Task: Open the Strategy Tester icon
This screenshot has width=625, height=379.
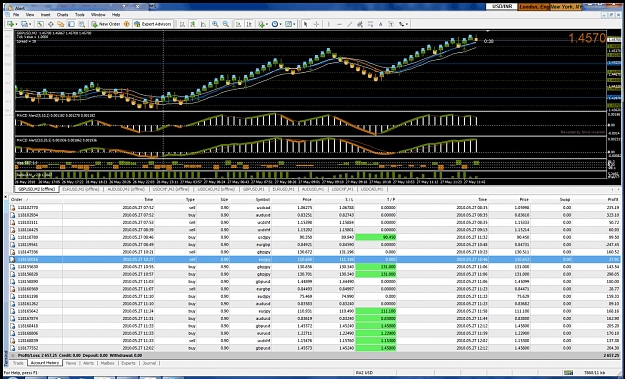Action: click(x=81, y=24)
